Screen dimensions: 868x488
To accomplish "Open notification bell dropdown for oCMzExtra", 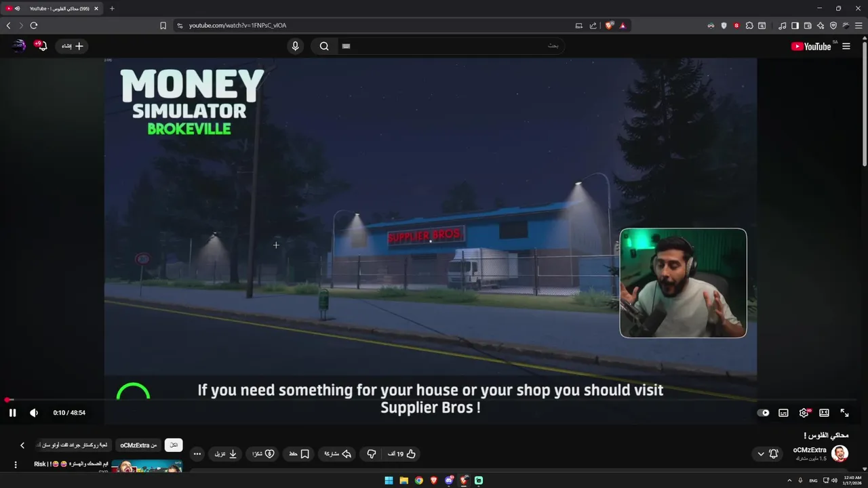I will click(767, 454).
